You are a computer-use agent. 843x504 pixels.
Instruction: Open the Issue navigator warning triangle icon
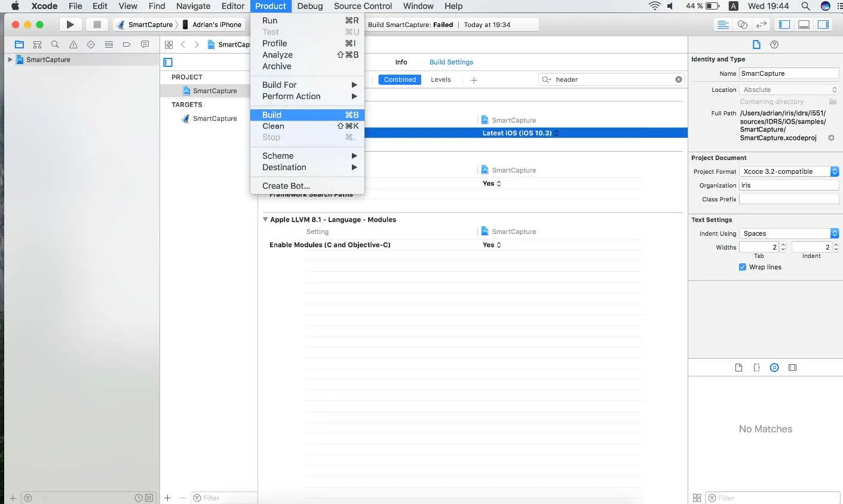click(73, 45)
